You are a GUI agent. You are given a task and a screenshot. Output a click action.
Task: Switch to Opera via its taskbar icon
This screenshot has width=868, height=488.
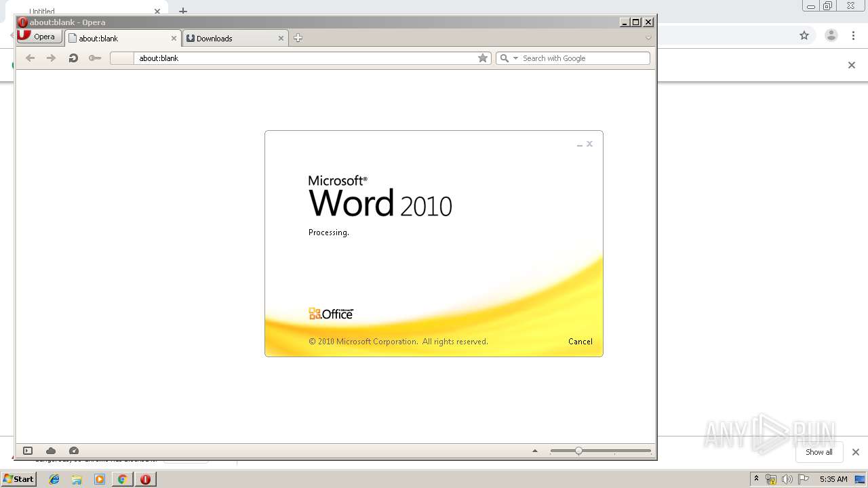[x=145, y=479]
